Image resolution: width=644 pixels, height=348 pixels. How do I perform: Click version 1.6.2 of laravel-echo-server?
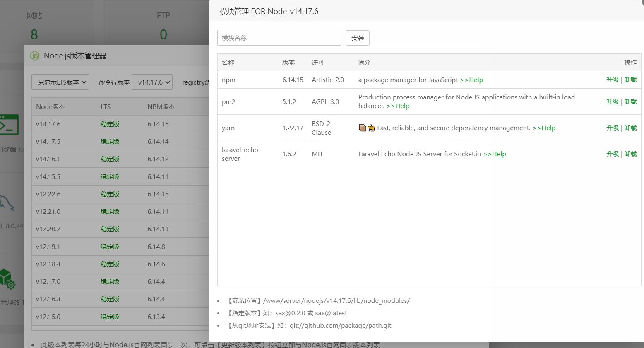[289, 154]
